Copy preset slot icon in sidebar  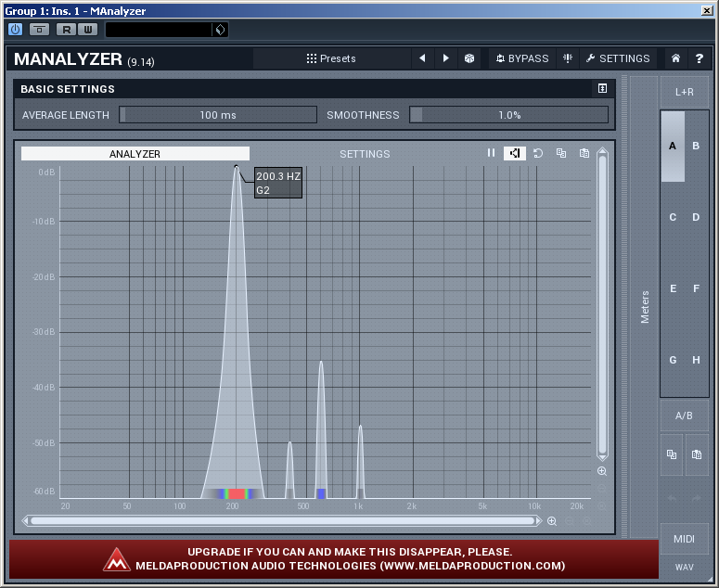click(x=672, y=454)
